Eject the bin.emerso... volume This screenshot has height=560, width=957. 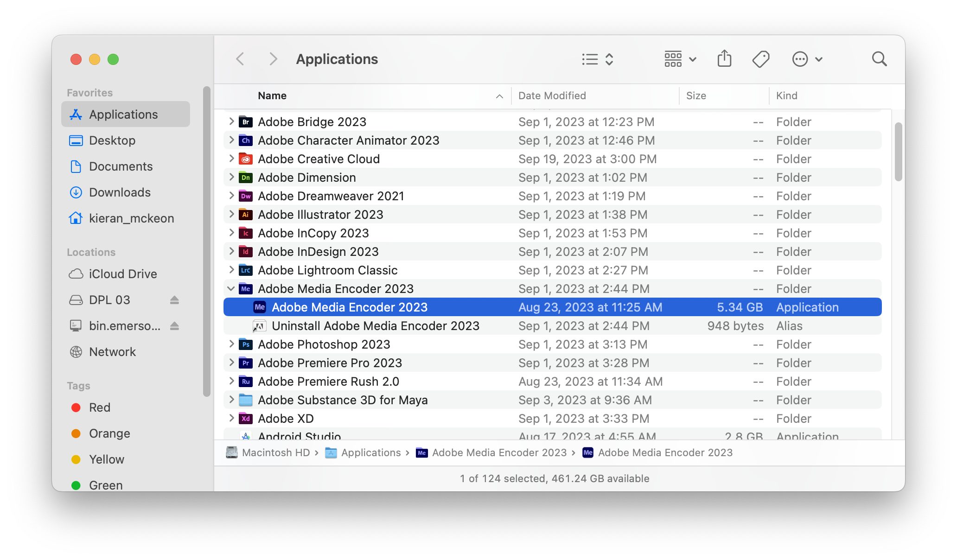click(174, 326)
